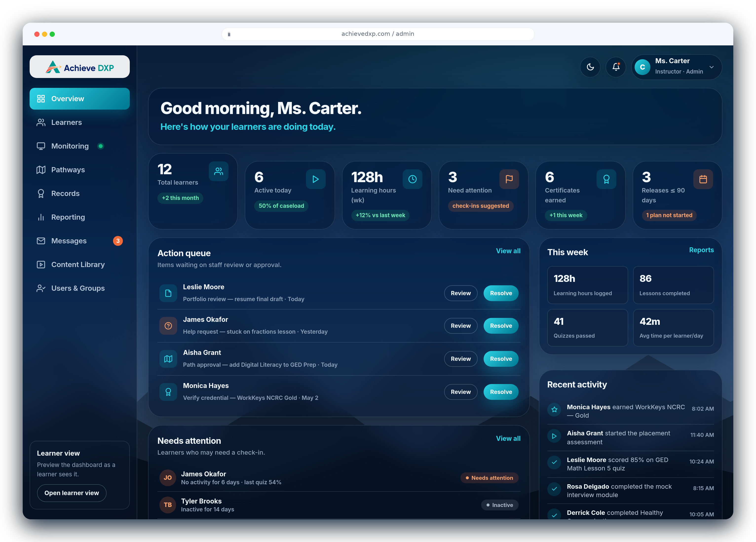View all Action queue items
The width and height of the screenshot is (756, 542).
click(508, 251)
